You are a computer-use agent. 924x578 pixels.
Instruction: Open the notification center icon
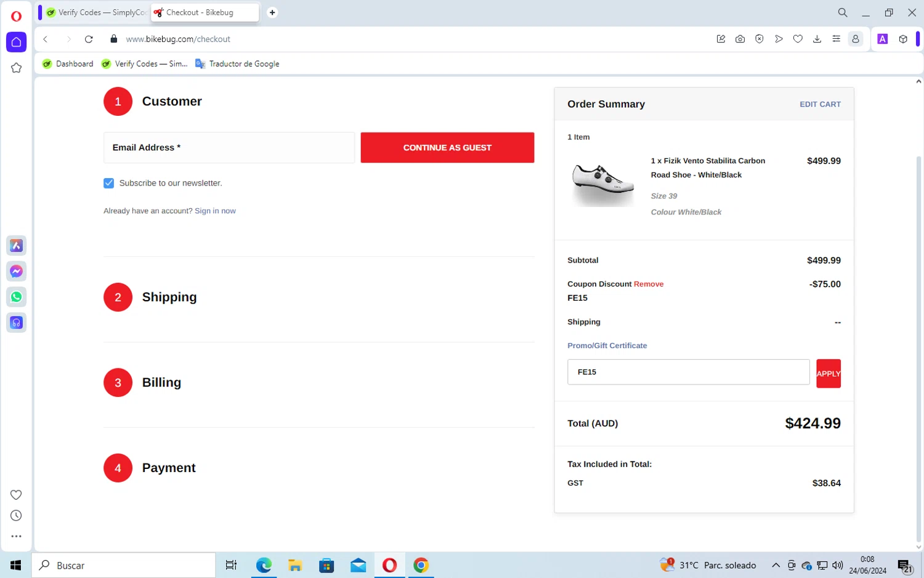(904, 566)
